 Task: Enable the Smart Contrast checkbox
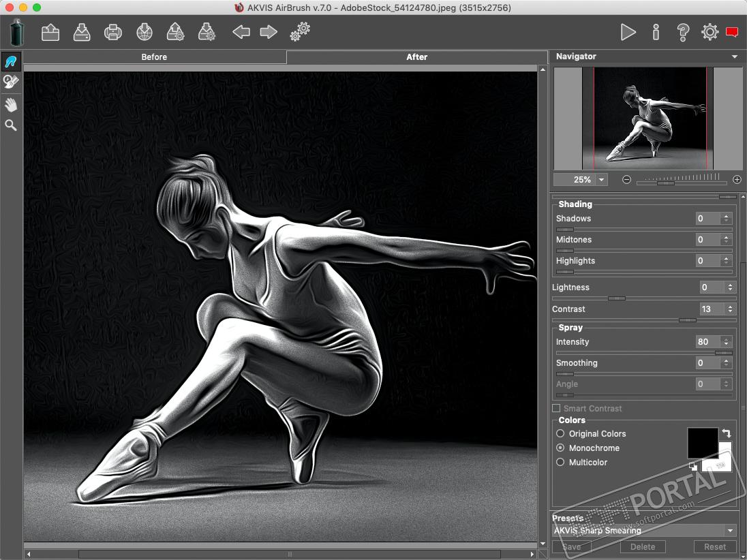[x=556, y=408]
